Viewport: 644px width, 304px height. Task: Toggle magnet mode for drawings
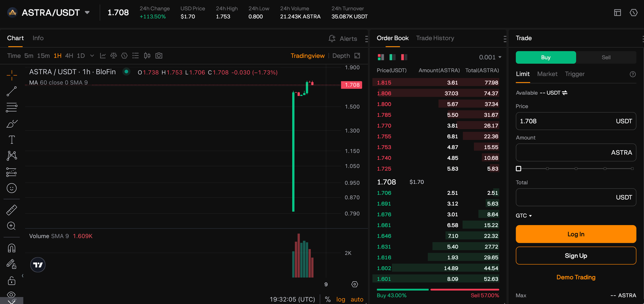(x=12, y=248)
